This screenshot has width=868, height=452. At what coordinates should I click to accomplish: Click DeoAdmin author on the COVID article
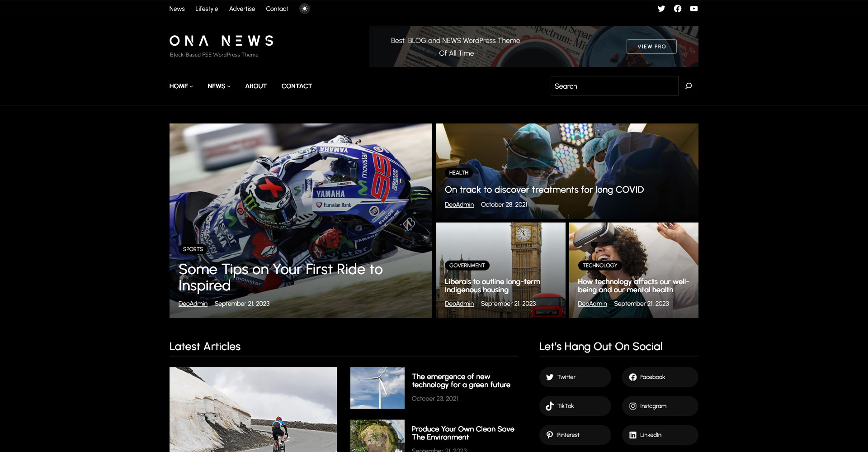(x=459, y=205)
